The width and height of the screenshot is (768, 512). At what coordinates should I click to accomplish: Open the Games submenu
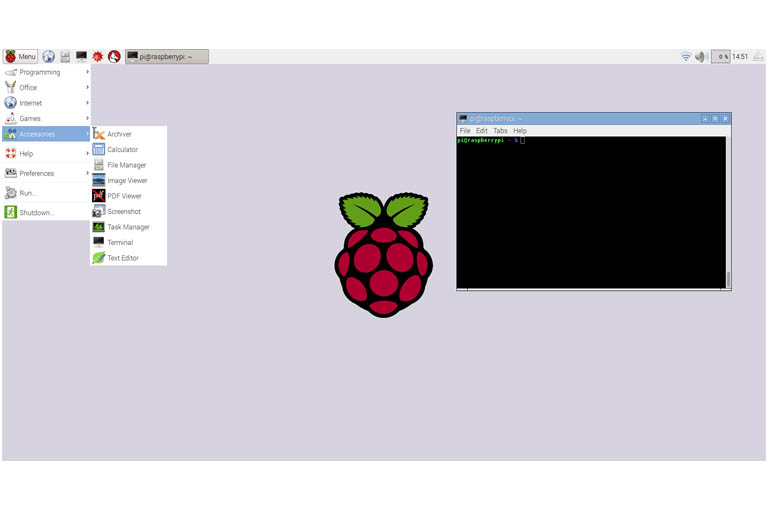click(x=46, y=119)
